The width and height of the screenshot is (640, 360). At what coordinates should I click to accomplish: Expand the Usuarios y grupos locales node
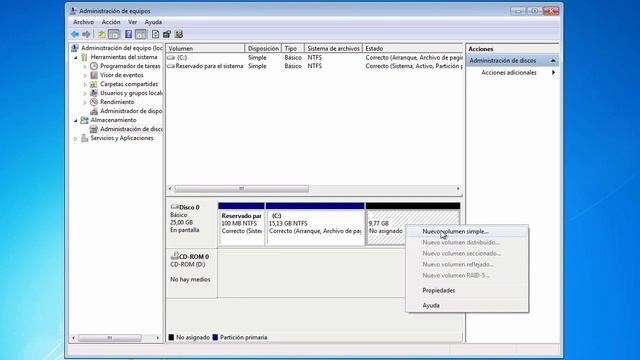[85, 93]
